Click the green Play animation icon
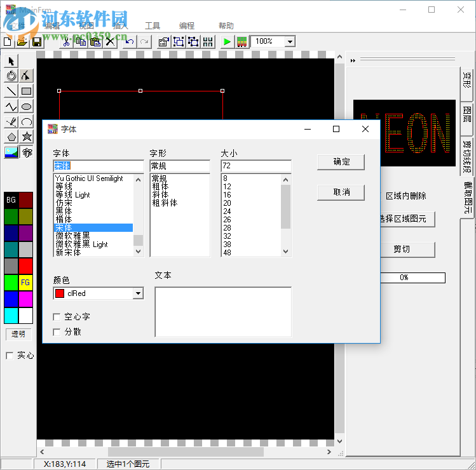476x470 pixels. point(227,41)
